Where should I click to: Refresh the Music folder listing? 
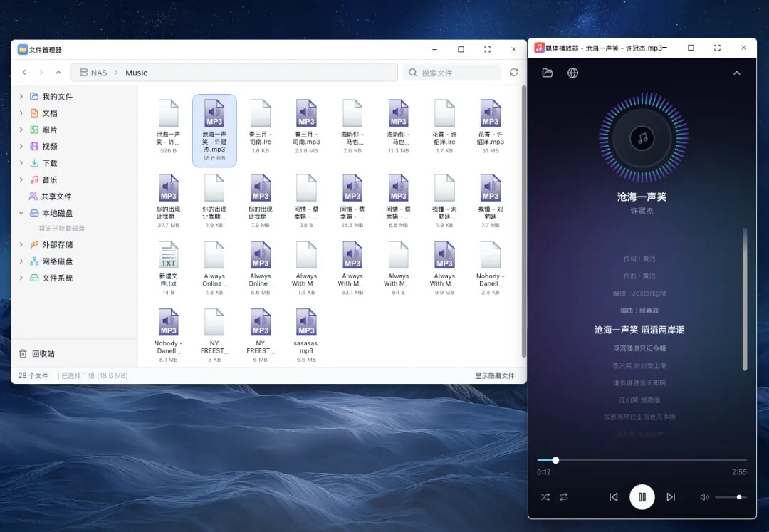[513, 73]
